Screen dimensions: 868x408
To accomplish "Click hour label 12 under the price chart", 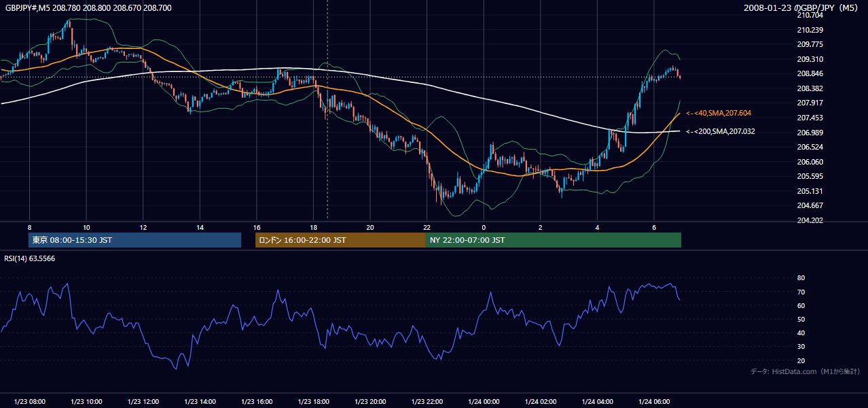I will [143, 227].
